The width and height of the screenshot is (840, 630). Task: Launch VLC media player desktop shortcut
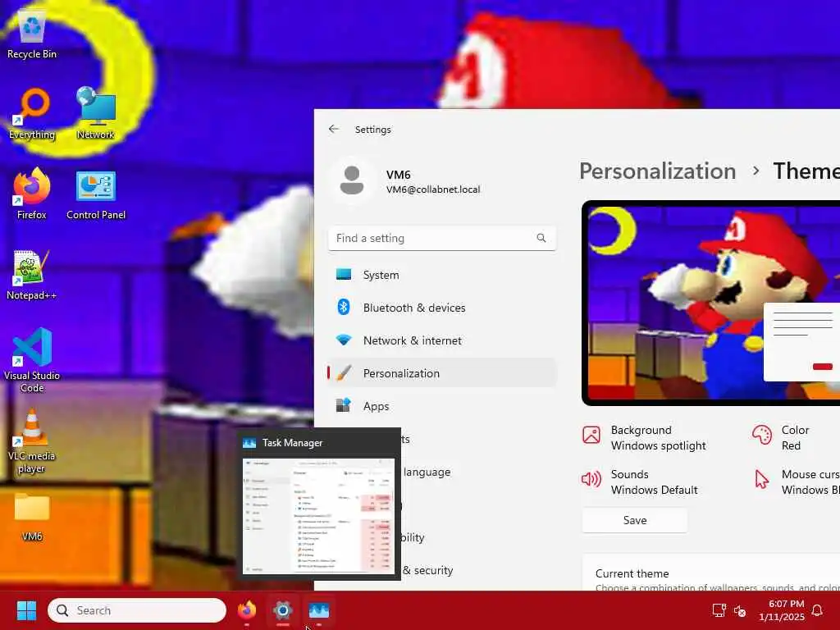(x=32, y=441)
